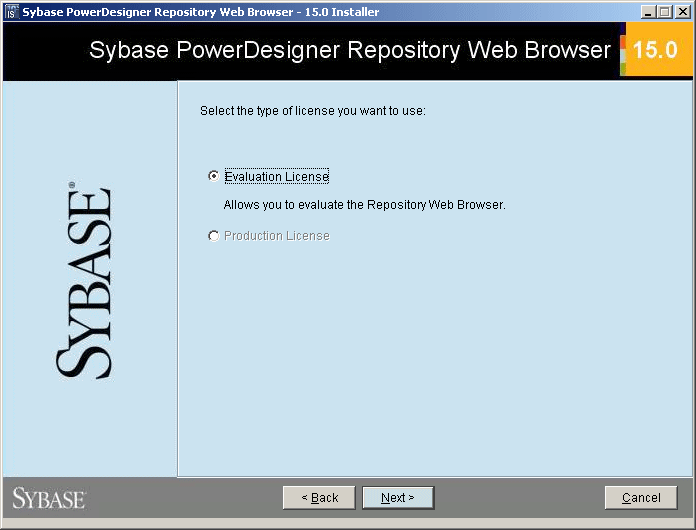This screenshot has height=530, width=696.
Task: Select the Evaluation License radio button
Action: [214, 176]
